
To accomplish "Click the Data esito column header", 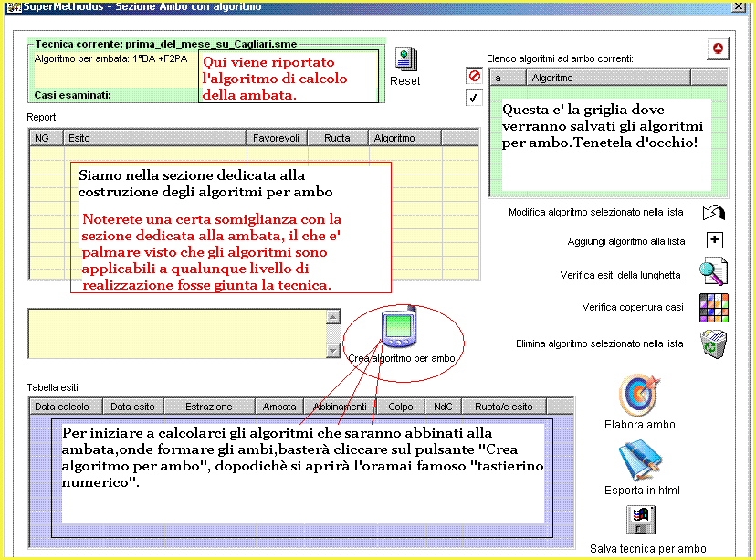I will 133,407.
